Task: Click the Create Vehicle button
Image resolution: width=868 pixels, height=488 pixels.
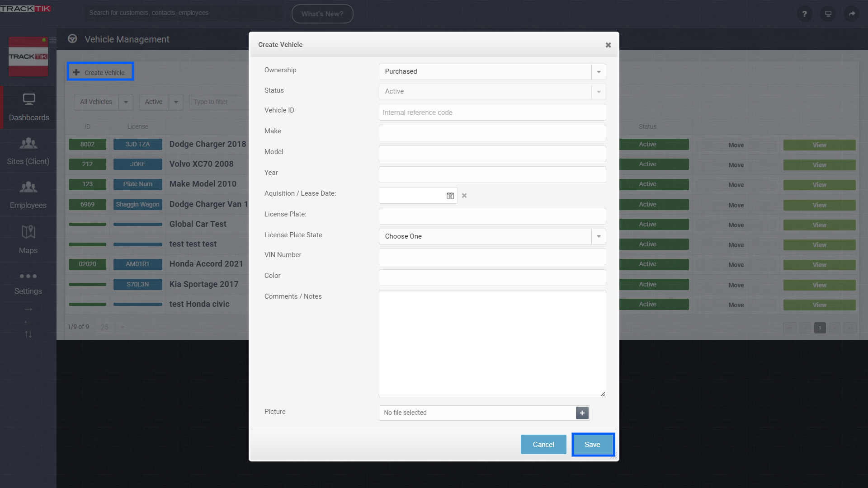Action: point(100,71)
